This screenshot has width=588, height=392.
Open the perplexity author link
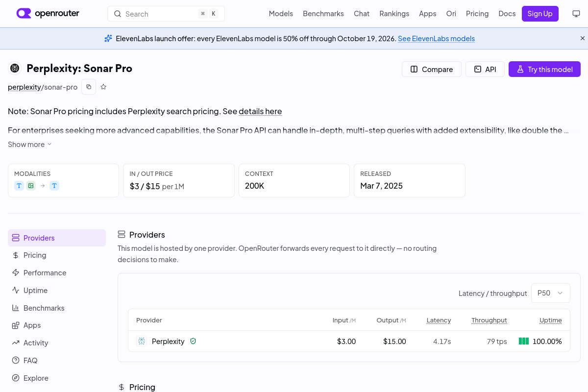24,87
